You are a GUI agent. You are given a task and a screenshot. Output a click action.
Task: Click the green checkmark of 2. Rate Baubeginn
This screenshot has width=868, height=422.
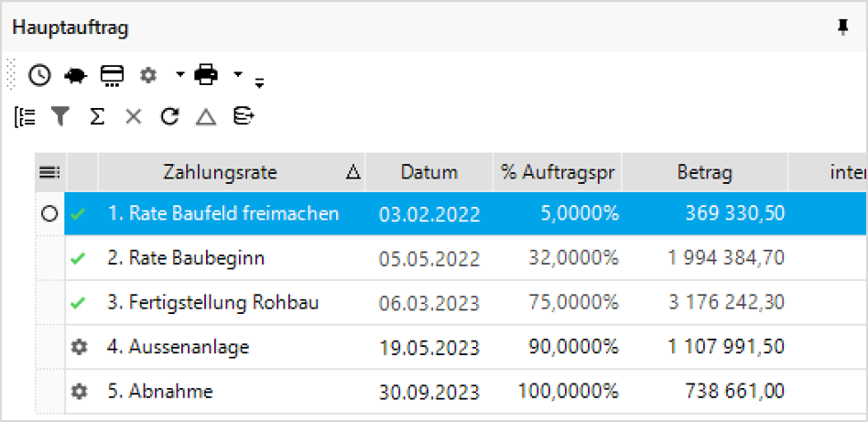(x=79, y=258)
